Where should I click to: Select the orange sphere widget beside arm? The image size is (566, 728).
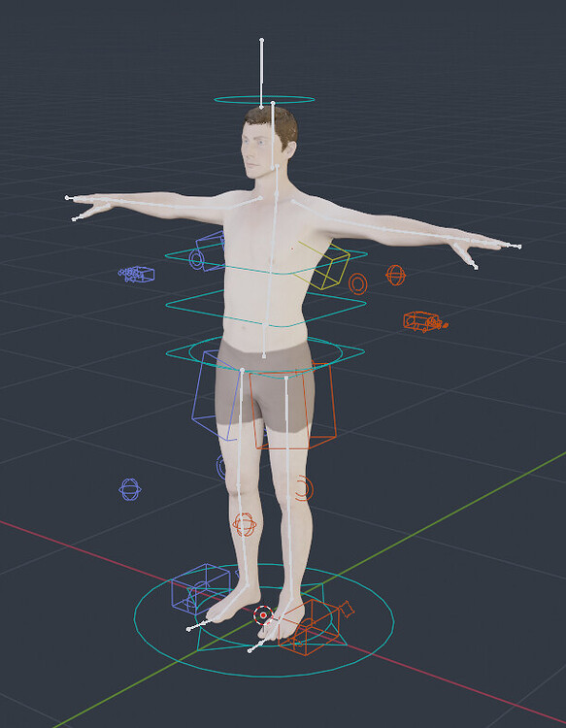395,276
